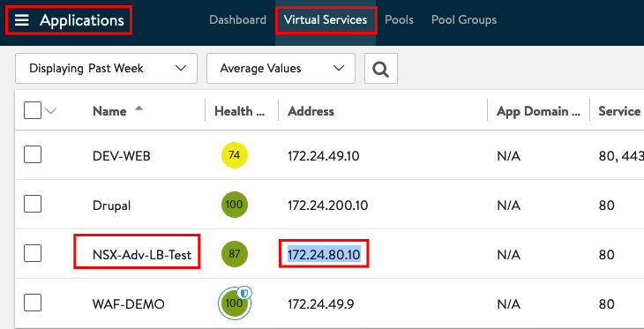Select the NSX-Adv-LB-Test row checkbox
This screenshot has width=644, height=329.
[x=33, y=253]
